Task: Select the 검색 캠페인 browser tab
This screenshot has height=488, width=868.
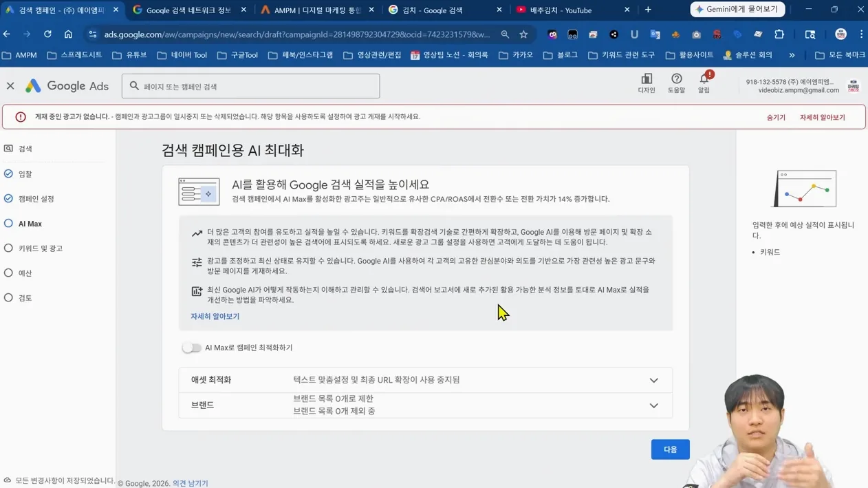Action: pyautogui.click(x=62, y=10)
